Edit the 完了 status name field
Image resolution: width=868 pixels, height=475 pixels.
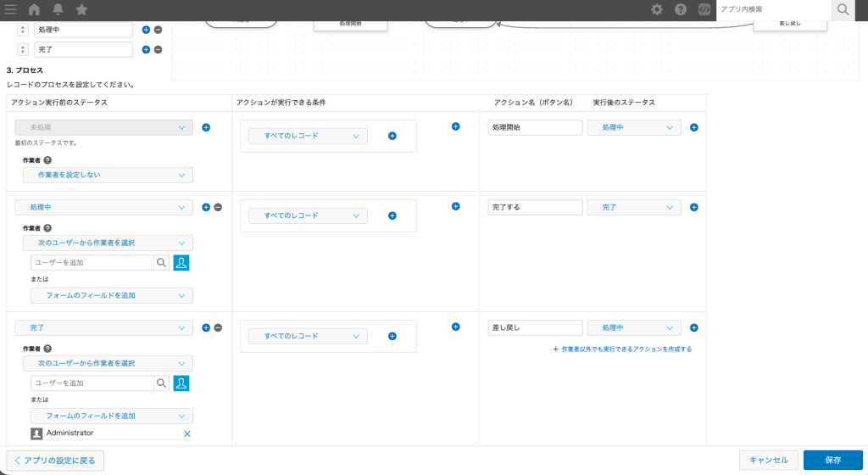coord(84,49)
